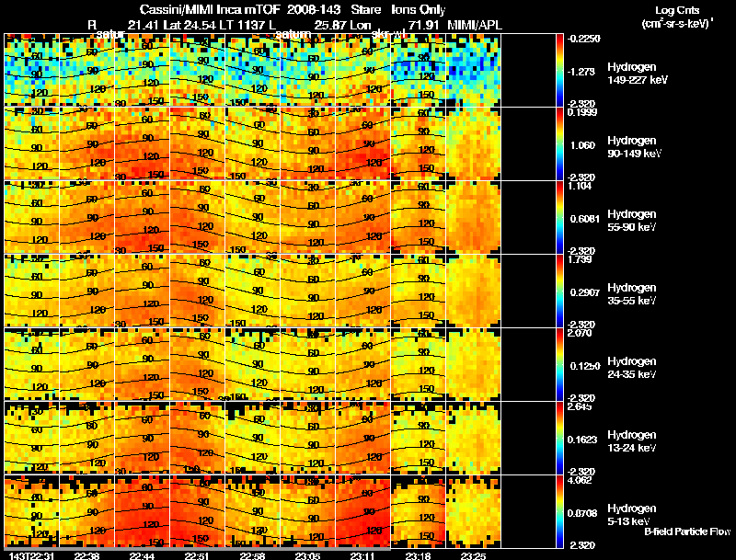The width and height of the screenshot is (736, 560).
Task: Open the 23:25 image in top row
Action: click(473, 70)
